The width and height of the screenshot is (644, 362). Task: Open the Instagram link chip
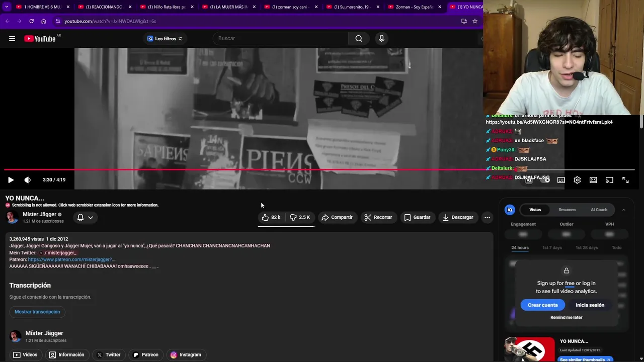point(186,355)
